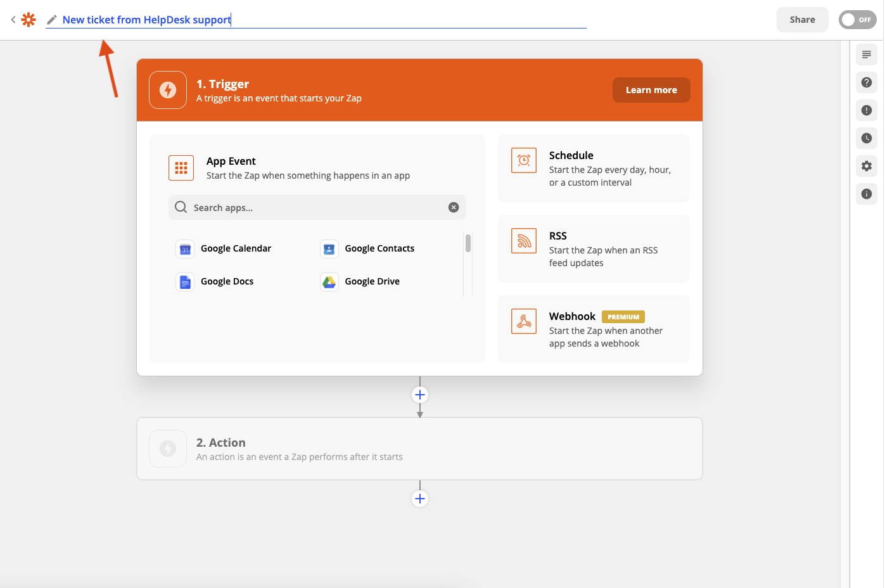Click the pencil edit name icon
Image resolution: width=885 pixels, height=588 pixels.
[52, 20]
